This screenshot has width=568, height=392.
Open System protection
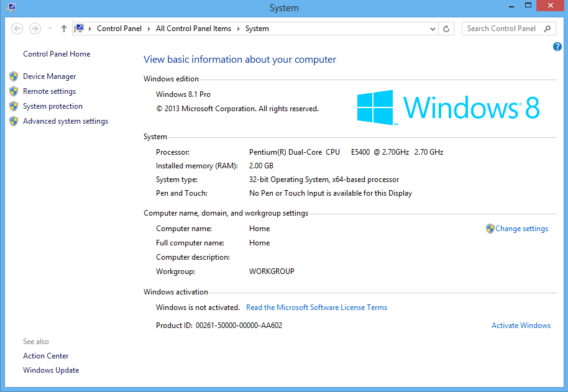(53, 106)
